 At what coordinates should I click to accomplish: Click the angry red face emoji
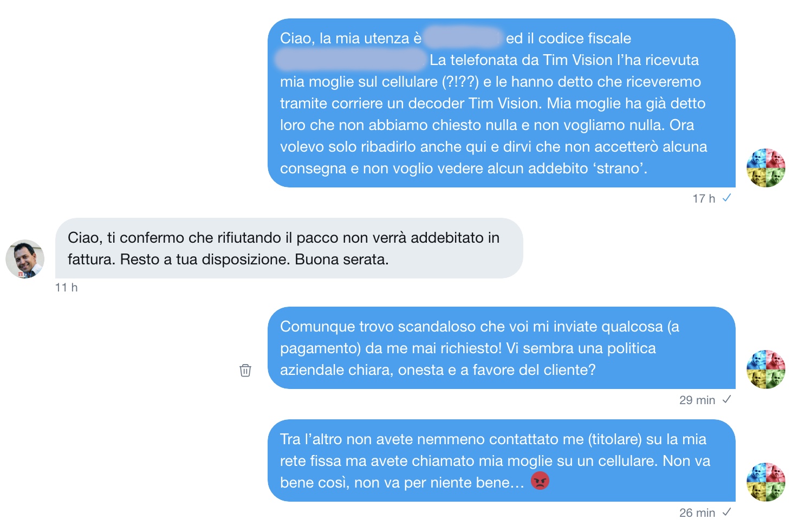tap(540, 481)
